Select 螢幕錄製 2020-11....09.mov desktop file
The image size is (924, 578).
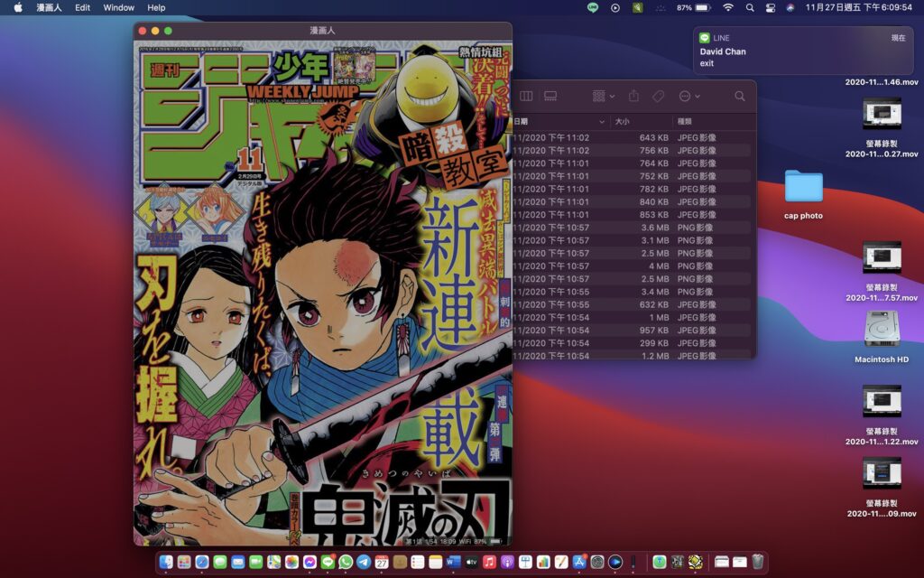882,487
